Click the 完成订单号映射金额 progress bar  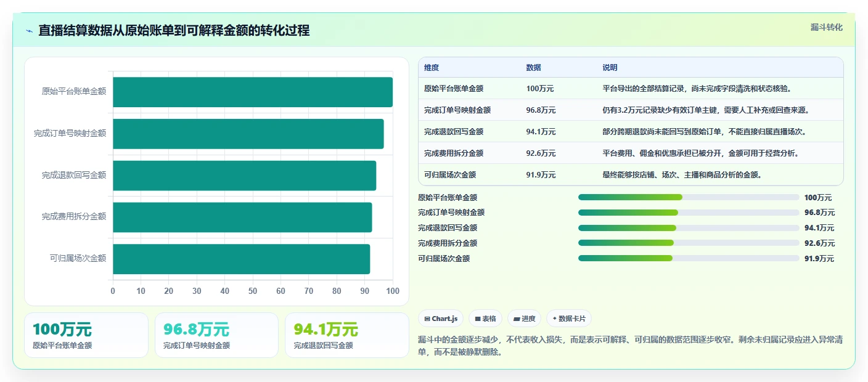click(x=689, y=213)
